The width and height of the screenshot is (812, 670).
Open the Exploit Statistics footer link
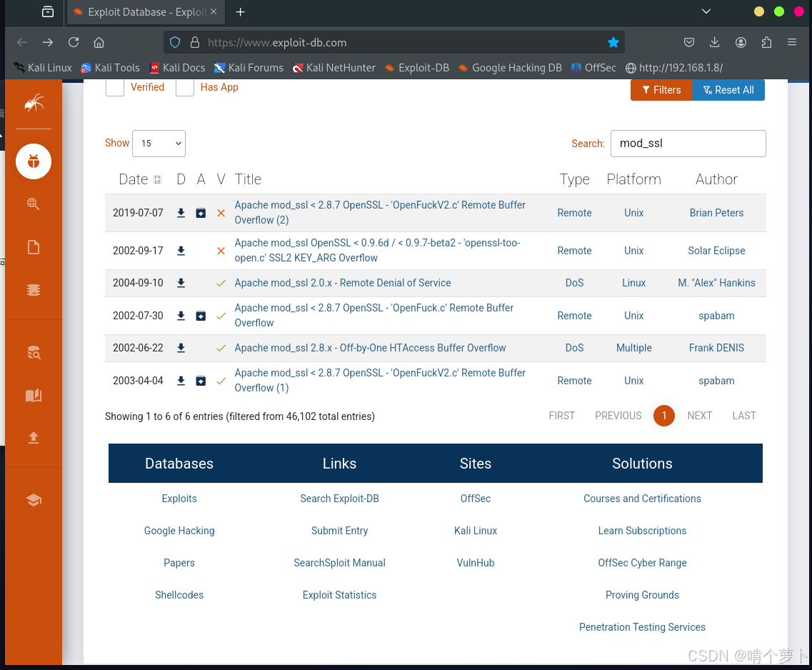click(x=340, y=595)
